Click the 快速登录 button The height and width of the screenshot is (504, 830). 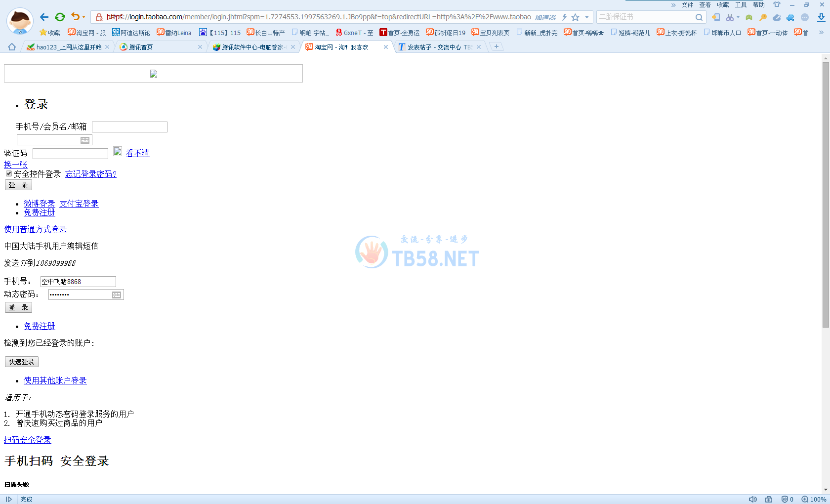coord(22,362)
